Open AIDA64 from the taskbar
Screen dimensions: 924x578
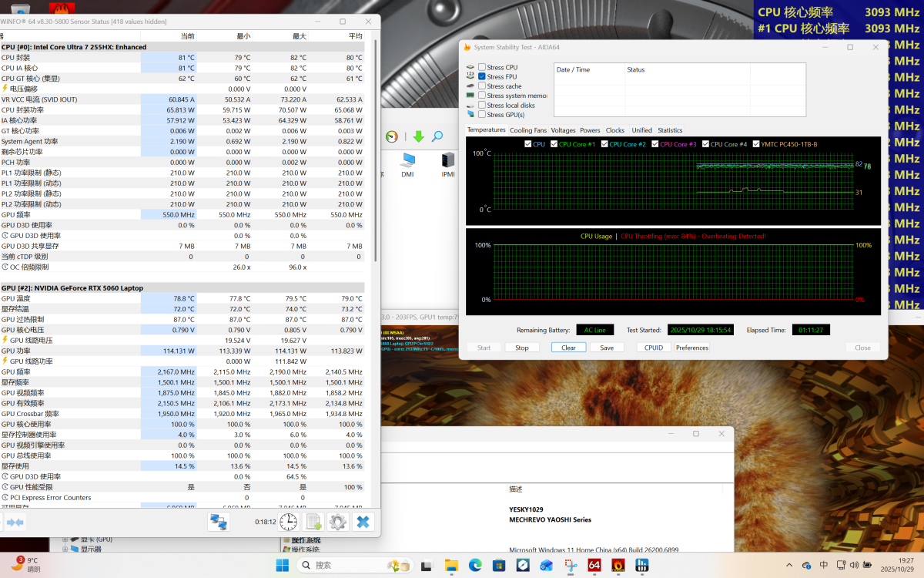click(x=594, y=565)
